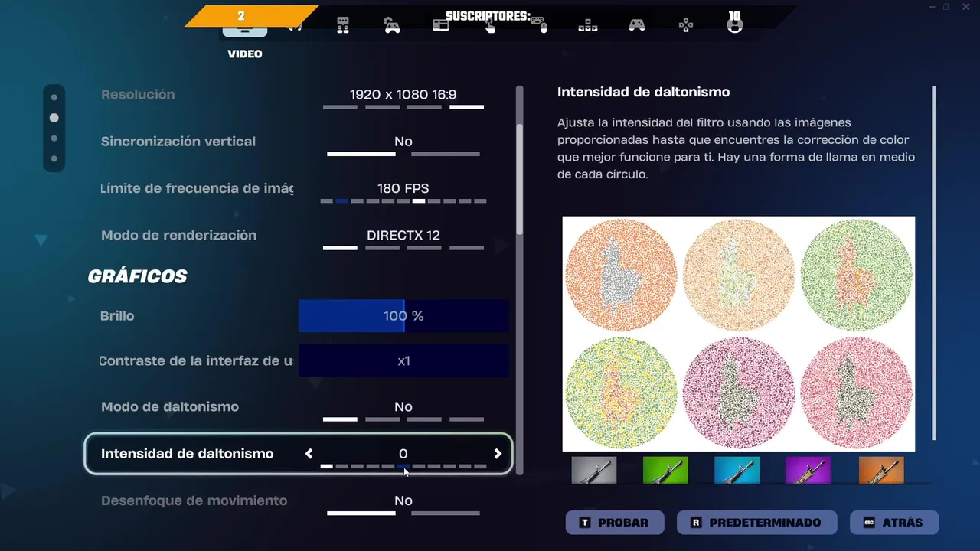Change the Resolución 1920 x 1080 value
The height and width of the screenshot is (551, 980).
[403, 99]
